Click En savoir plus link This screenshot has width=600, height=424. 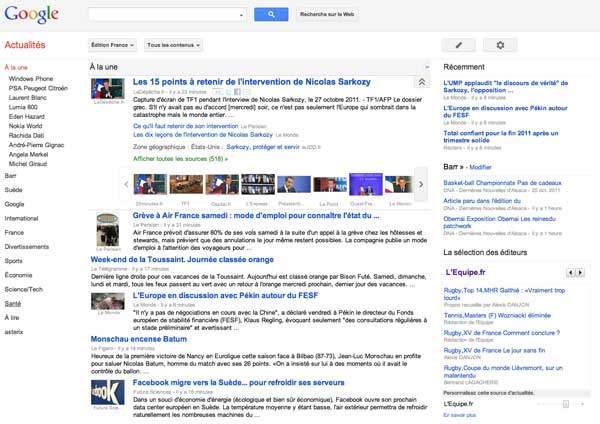pos(460,415)
